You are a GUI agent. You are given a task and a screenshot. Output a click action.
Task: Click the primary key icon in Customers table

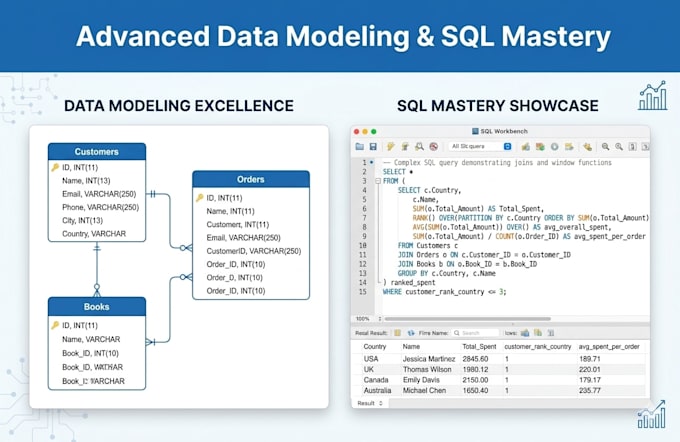click(x=55, y=167)
